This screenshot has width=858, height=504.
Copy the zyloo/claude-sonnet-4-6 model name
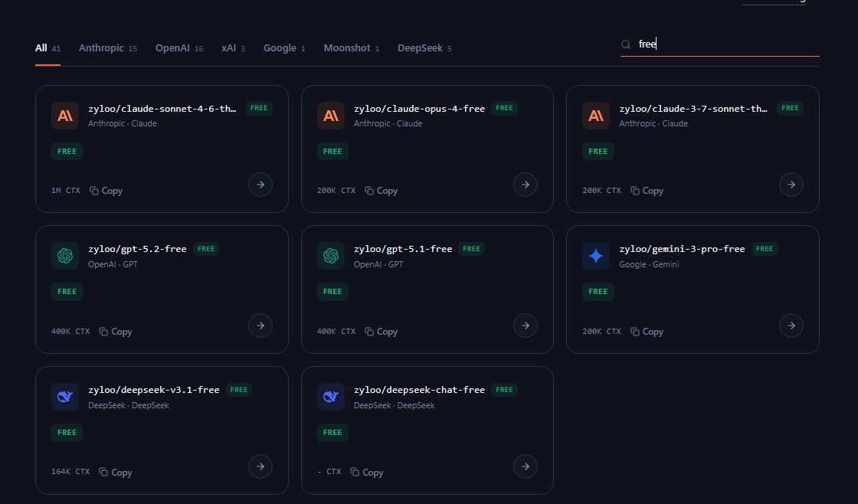point(106,191)
